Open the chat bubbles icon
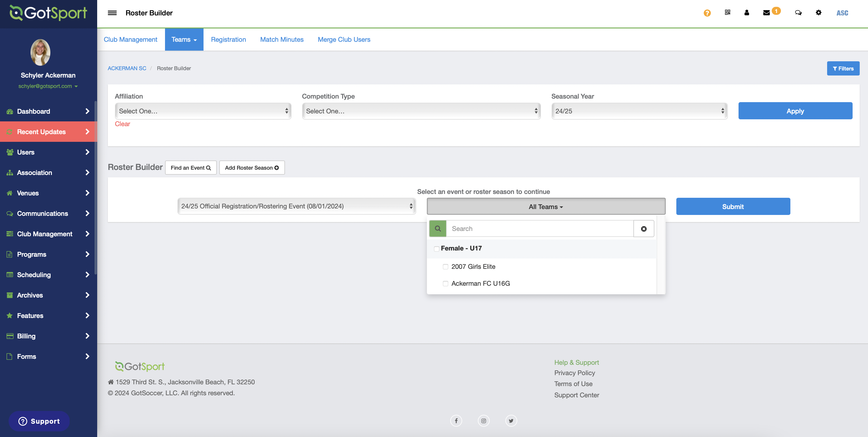 (798, 12)
